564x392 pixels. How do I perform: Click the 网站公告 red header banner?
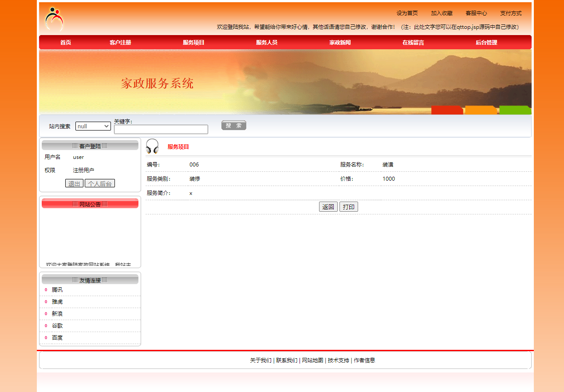pos(90,203)
